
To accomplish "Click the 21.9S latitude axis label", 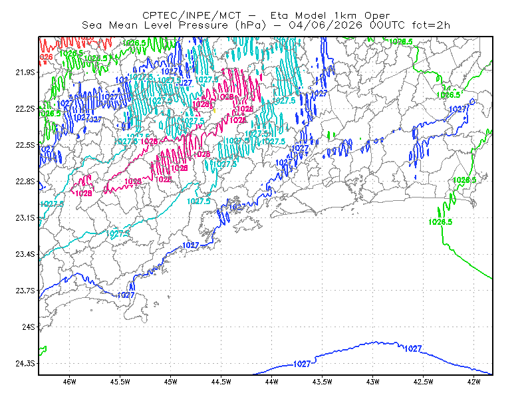I will click(x=25, y=72).
